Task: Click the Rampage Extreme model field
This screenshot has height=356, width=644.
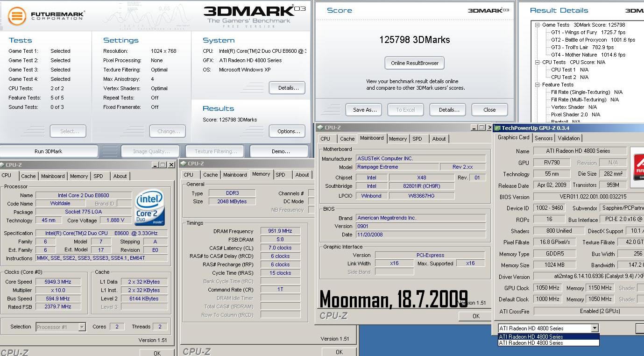Action: pyautogui.click(x=397, y=167)
